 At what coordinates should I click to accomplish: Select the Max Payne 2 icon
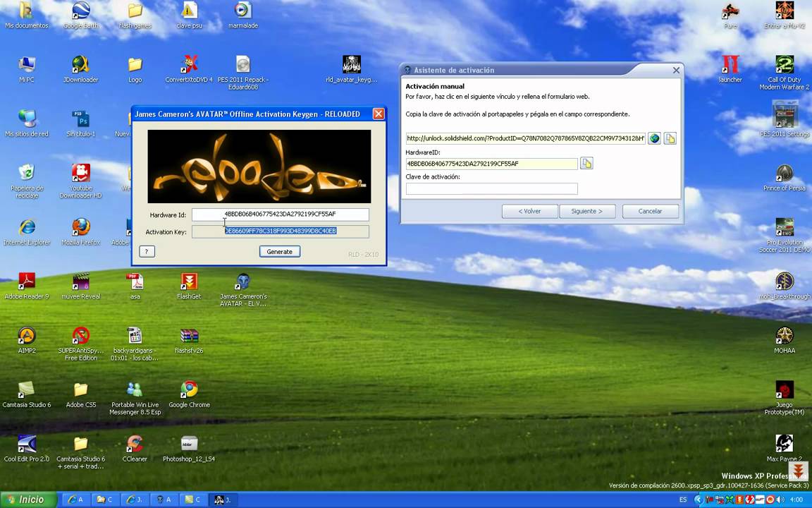[x=784, y=449]
